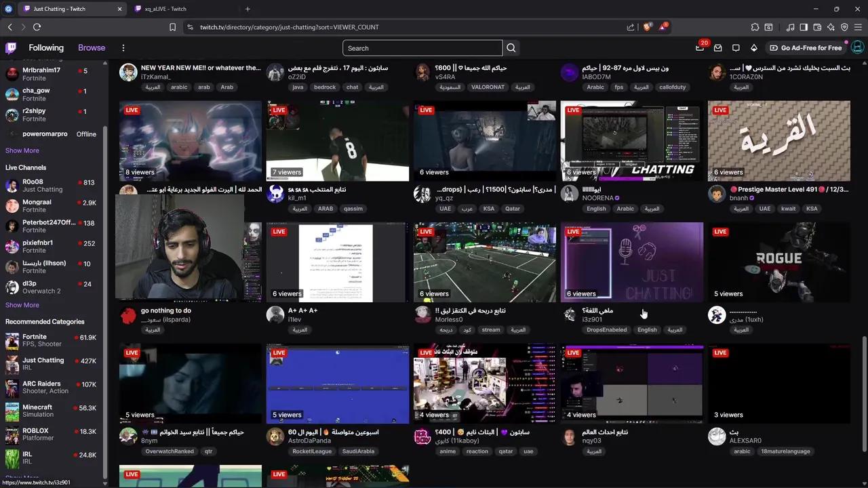Screen dimensions: 868x488
Task: Open the user profile avatar menu
Action: click(x=857, y=48)
